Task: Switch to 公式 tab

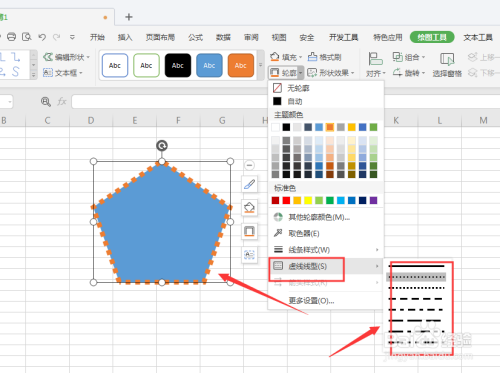Action: tap(195, 37)
